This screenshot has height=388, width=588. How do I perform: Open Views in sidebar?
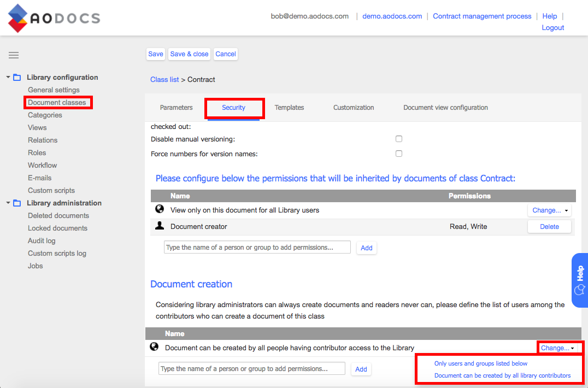coord(37,128)
